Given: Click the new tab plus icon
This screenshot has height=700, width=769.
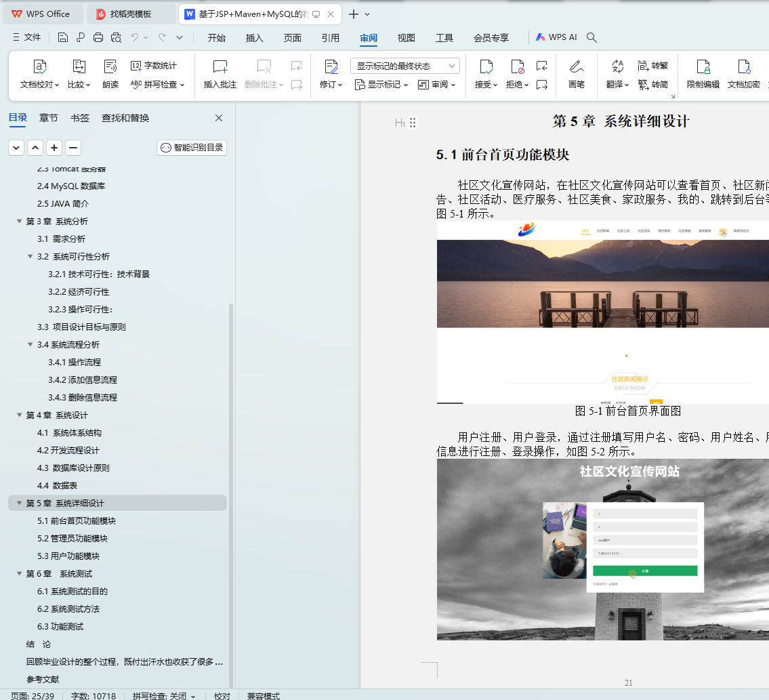Looking at the screenshot, I should [x=353, y=14].
